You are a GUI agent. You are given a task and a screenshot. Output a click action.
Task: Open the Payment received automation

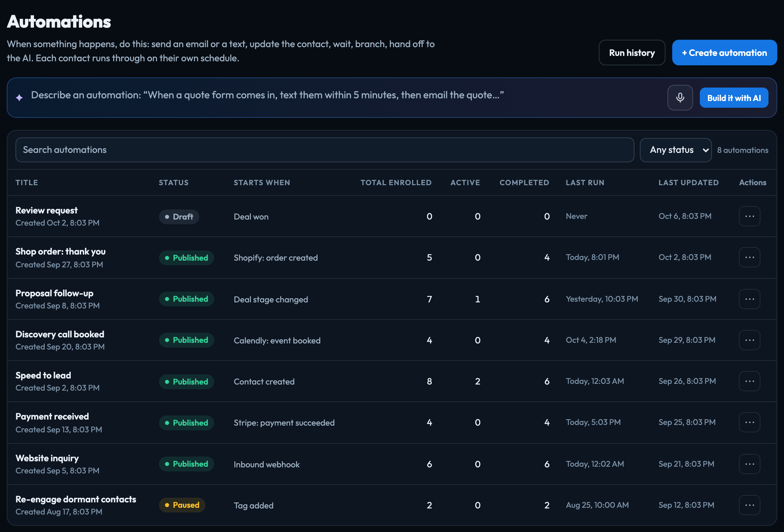coord(52,417)
